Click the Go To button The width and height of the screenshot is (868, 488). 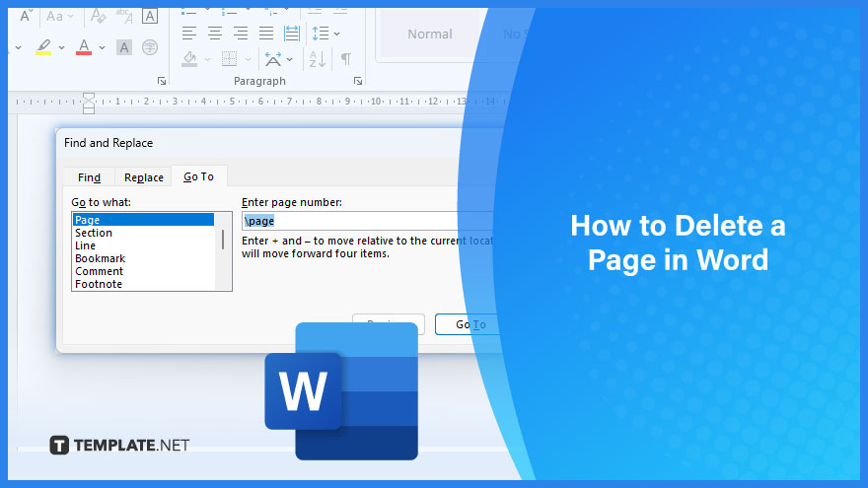pos(470,324)
